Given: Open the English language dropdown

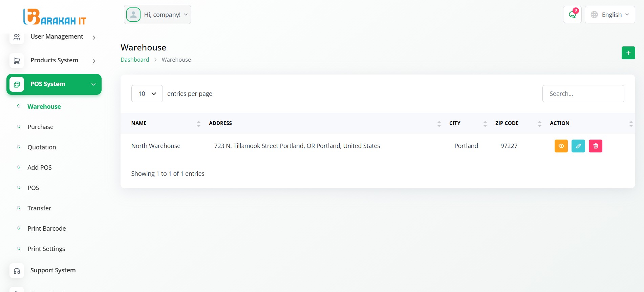Looking at the screenshot, I should point(610,15).
